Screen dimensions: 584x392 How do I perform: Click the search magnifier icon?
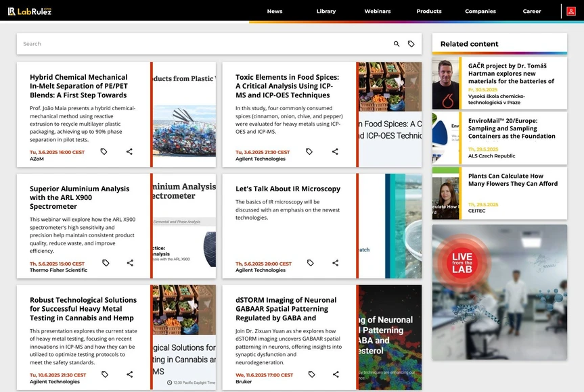397,44
